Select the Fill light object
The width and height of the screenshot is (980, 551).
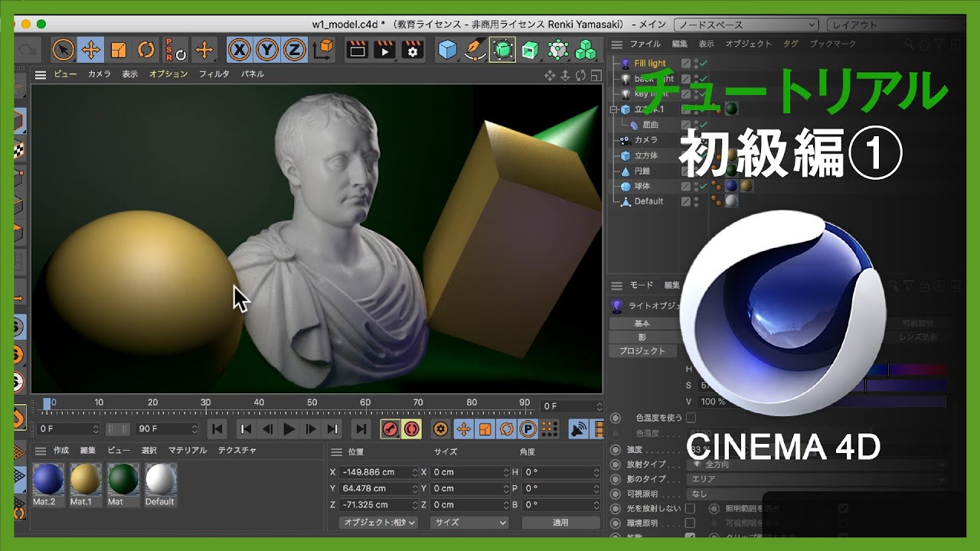coord(650,64)
